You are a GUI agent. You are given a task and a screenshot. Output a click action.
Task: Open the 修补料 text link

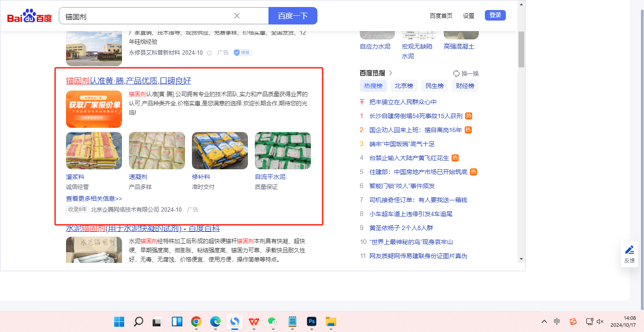click(x=201, y=177)
